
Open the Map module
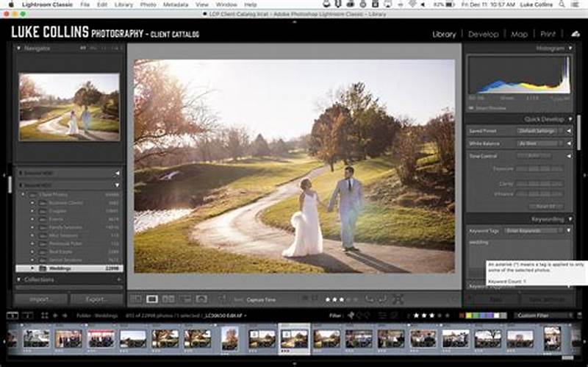(x=519, y=34)
